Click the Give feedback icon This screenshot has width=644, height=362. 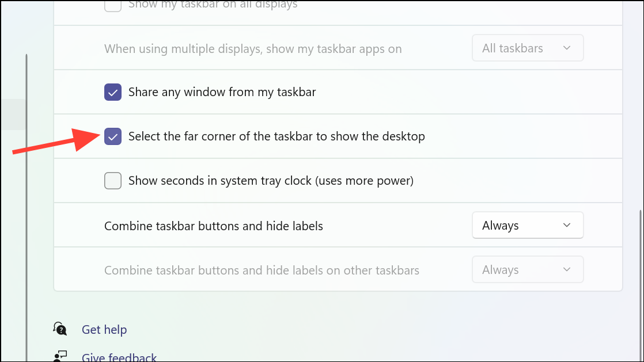60,356
